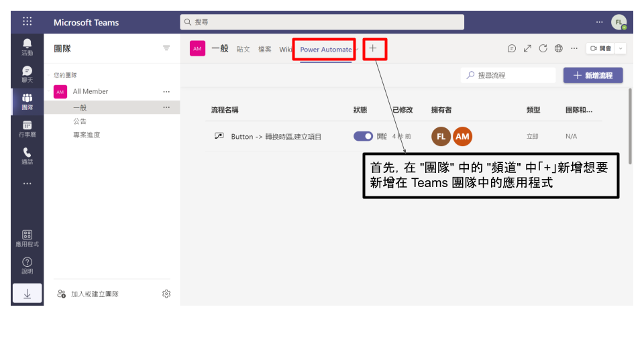Screen dimensions: 644x362
Task: Click the 團隊 panel heading
Action: (62, 48)
